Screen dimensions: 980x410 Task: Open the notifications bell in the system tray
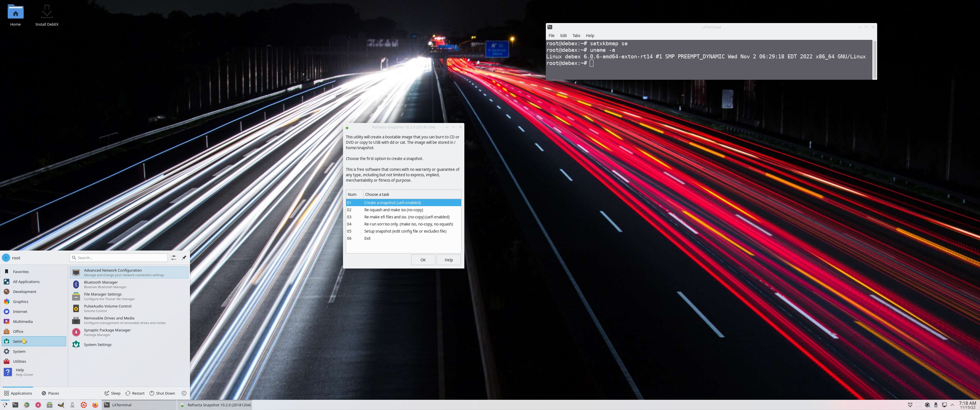click(x=910, y=405)
